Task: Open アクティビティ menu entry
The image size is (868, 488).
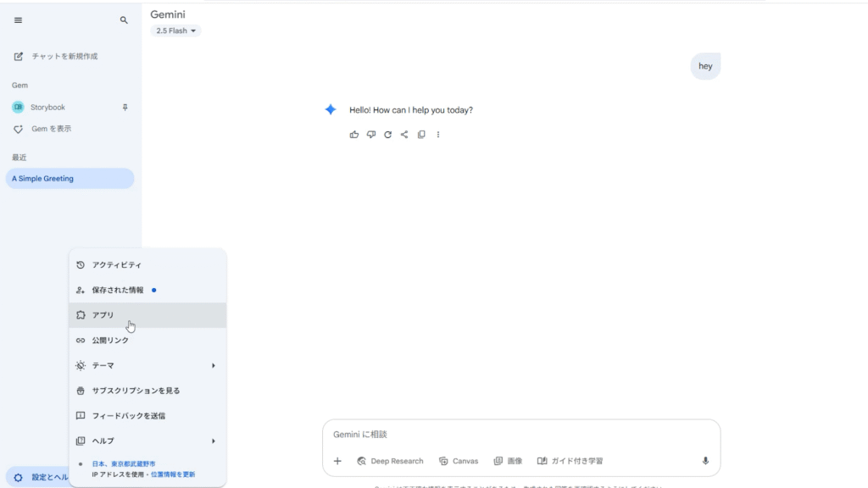Action: tap(147, 265)
